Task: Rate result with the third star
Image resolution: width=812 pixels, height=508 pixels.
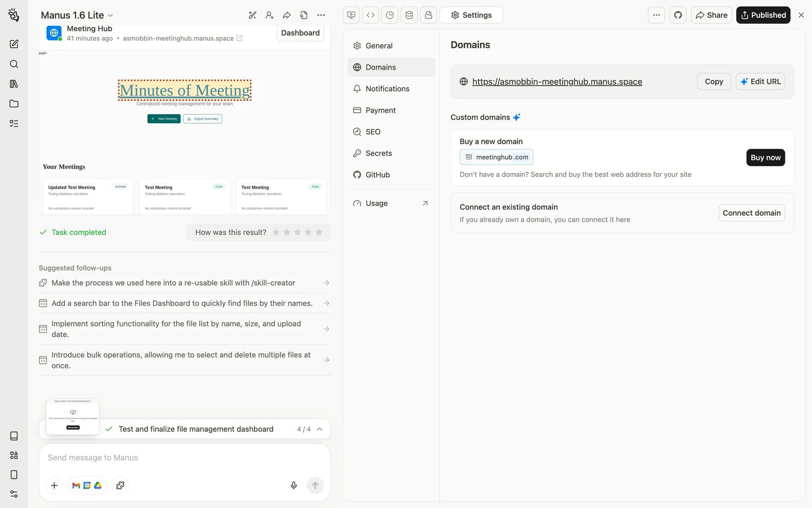Action: pyautogui.click(x=297, y=232)
